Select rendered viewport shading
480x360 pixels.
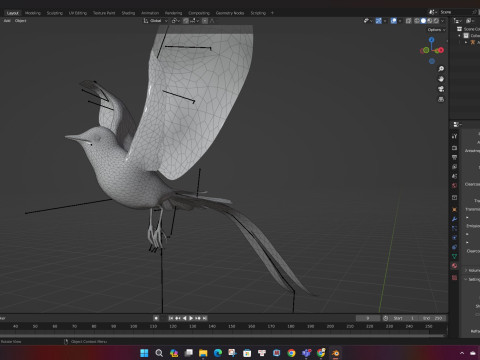click(x=436, y=21)
